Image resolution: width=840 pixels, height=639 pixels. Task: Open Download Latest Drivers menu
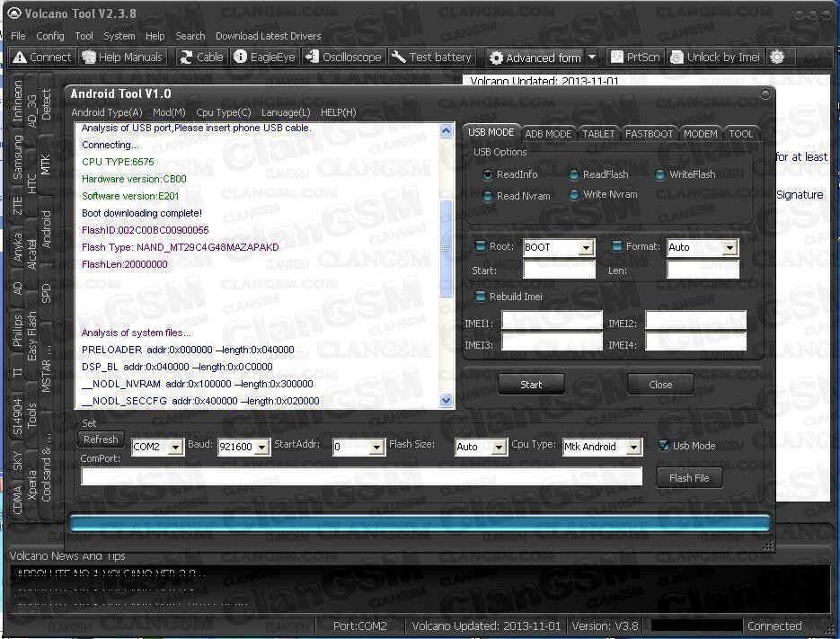pyautogui.click(x=269, y=36)
